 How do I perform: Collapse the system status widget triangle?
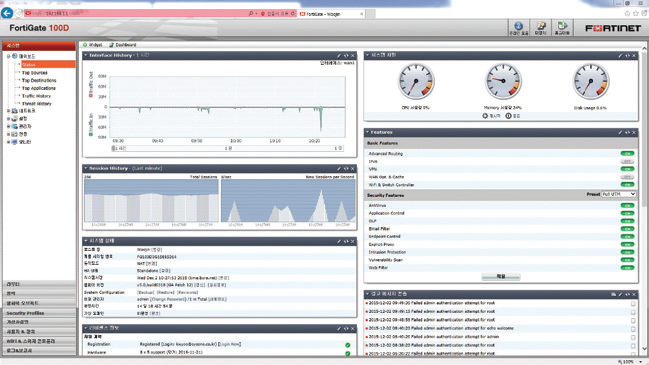pos(86,241)
